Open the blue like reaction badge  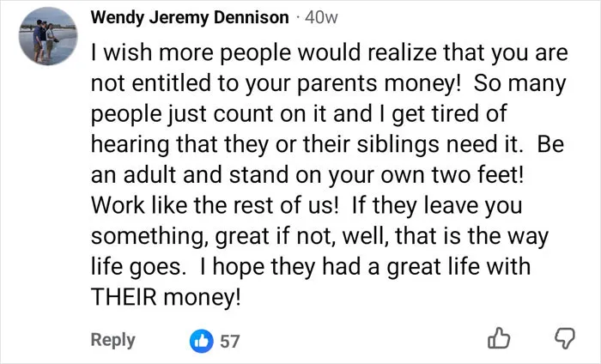point(202,341)
